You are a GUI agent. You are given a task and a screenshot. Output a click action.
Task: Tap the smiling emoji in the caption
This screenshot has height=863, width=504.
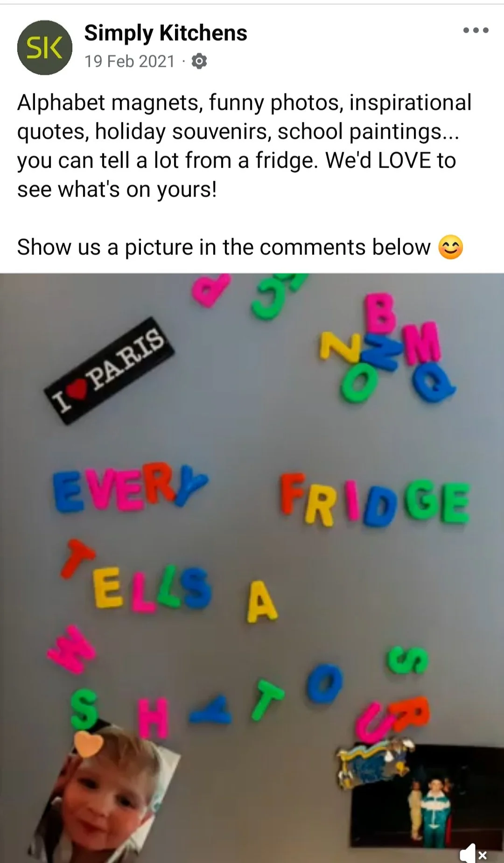pyautogui.click(x=450, y=247)
